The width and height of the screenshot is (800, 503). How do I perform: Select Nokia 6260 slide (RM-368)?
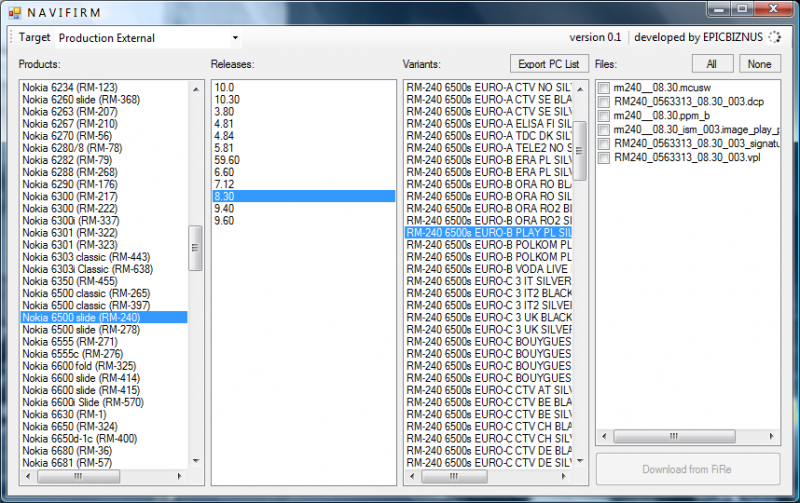point(104,99)
